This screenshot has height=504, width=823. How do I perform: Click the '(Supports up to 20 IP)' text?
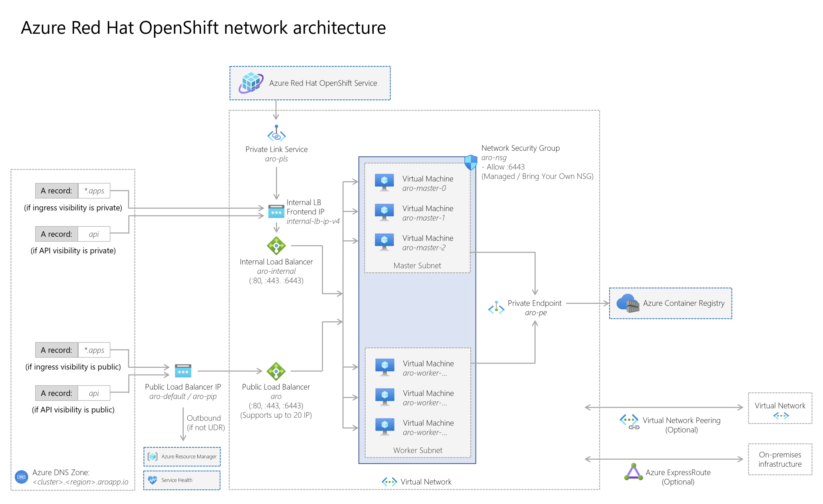[276, 415]
